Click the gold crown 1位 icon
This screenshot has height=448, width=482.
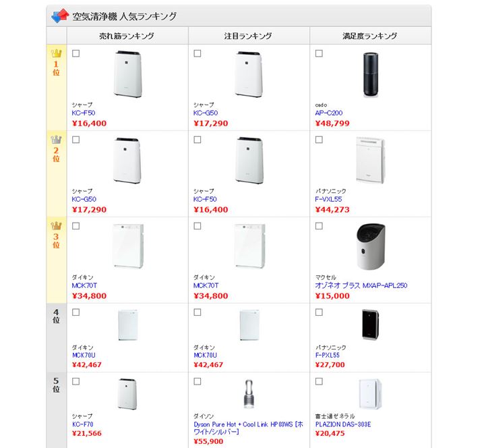(56, 53)
